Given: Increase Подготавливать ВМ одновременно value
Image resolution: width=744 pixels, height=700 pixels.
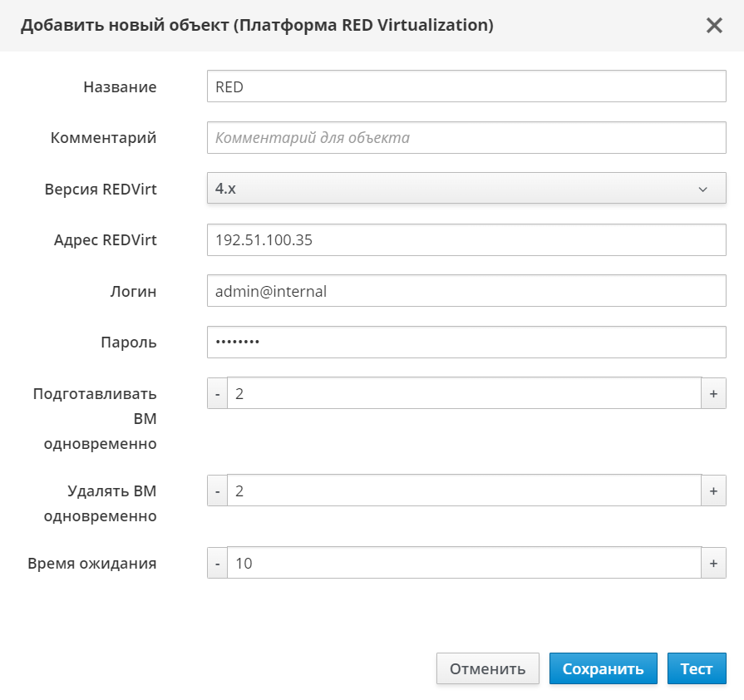Looking at the screenshot, I should [712, 393].
